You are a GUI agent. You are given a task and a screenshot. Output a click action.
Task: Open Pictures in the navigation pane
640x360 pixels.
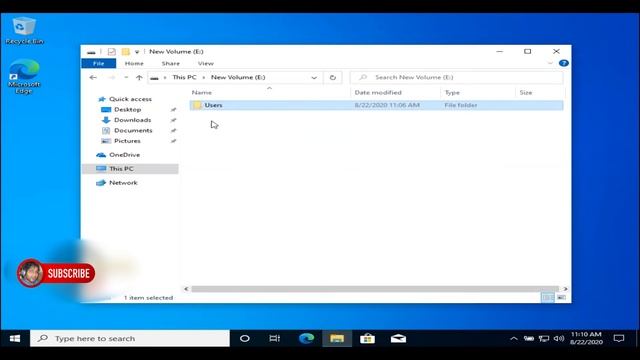(x=127, y=141)
